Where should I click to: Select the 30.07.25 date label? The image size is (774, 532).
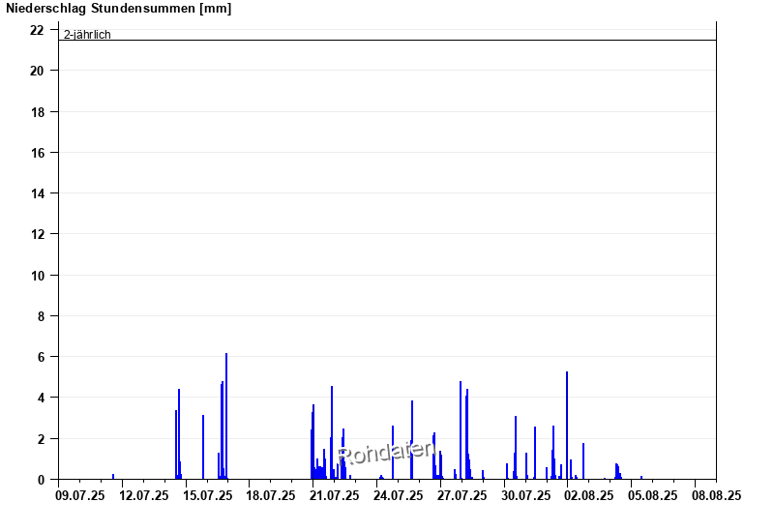pyautogui.click(x=525, y=495)
